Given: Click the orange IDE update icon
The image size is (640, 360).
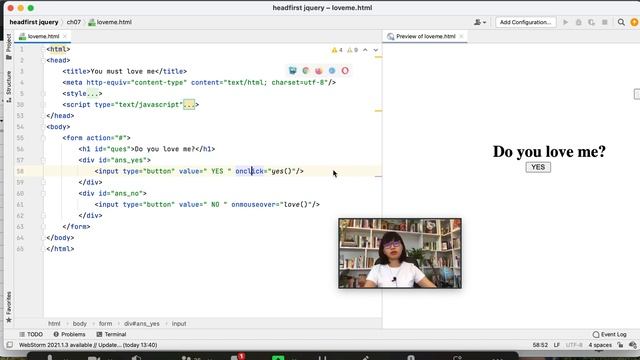Looking at the screenshot, I should [x=634, y=22].
